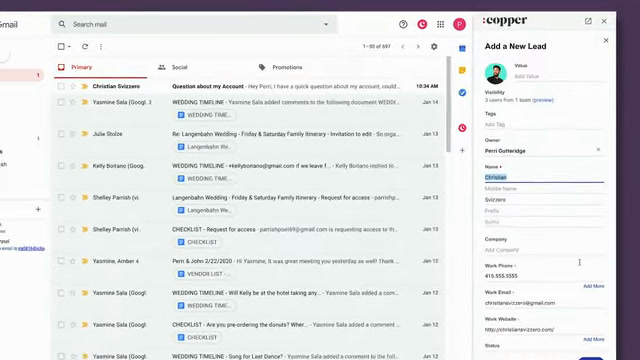Click the Search mail field
Screen dimensions: 640x360
(194, 24)
